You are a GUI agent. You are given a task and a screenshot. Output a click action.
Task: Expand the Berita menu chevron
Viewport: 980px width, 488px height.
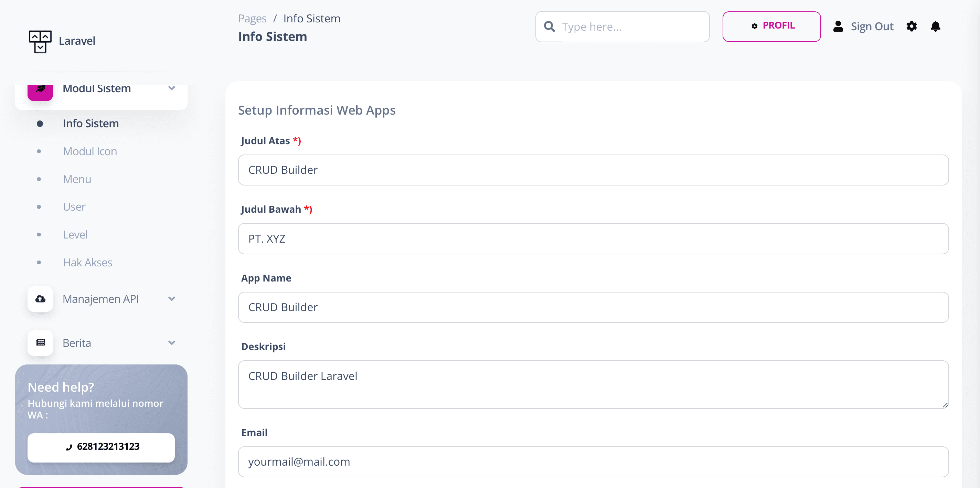172,343
